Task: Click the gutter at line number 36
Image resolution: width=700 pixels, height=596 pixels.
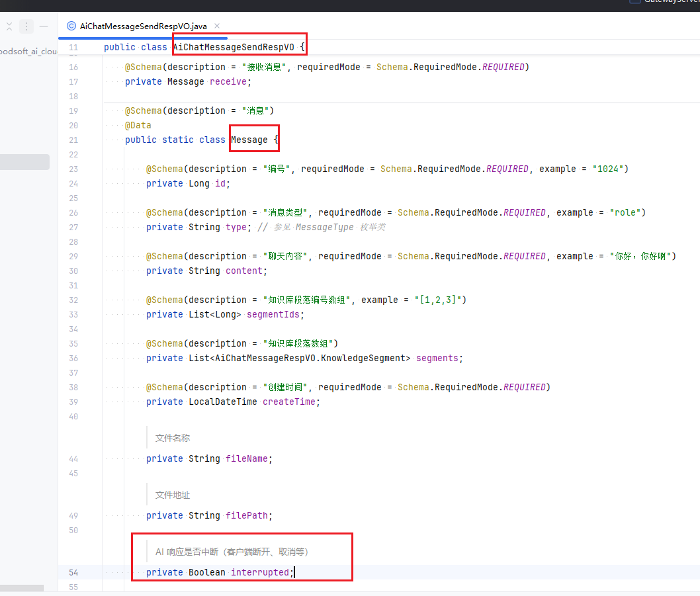Action: (x=73, y=358)
